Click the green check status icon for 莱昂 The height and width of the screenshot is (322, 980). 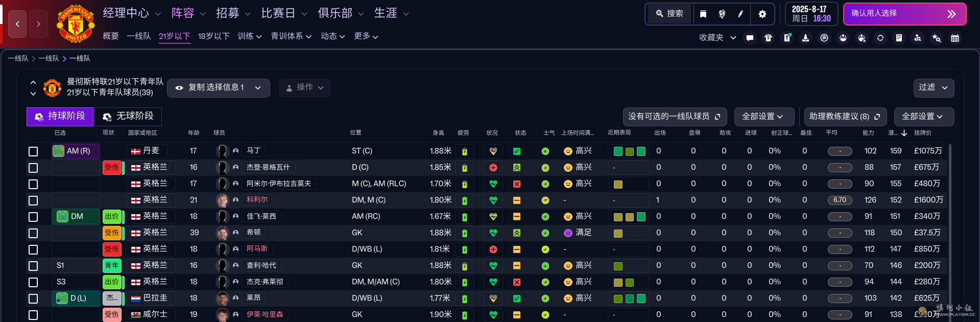[517, 298]
